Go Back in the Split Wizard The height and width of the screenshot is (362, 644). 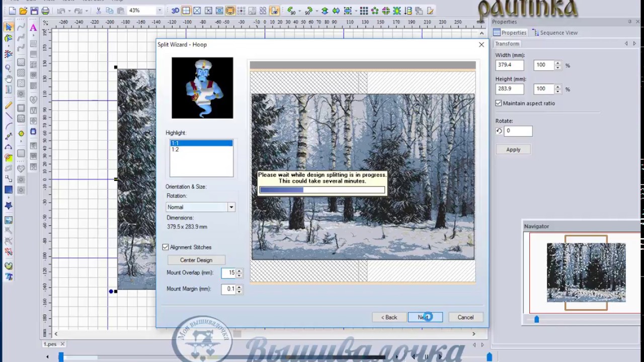pos(389,317)
